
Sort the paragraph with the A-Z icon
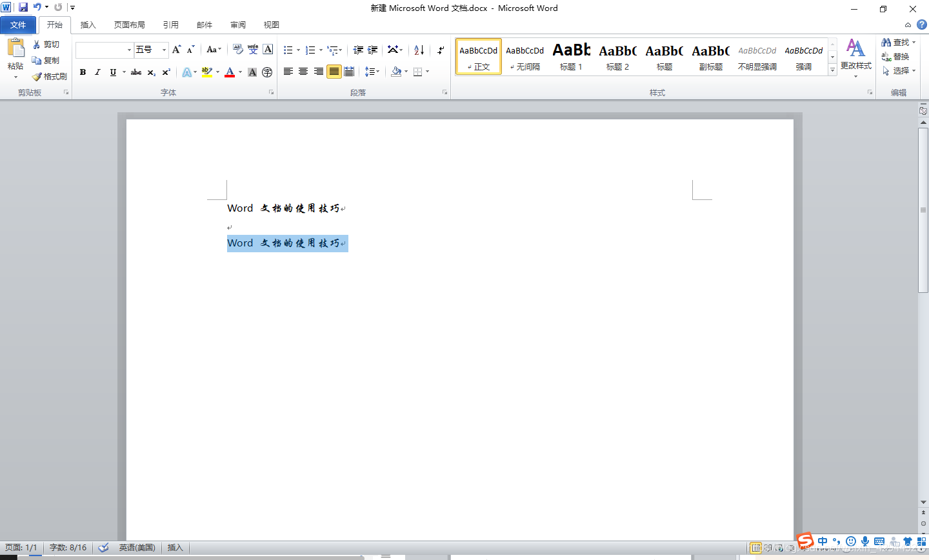[419, 50]
